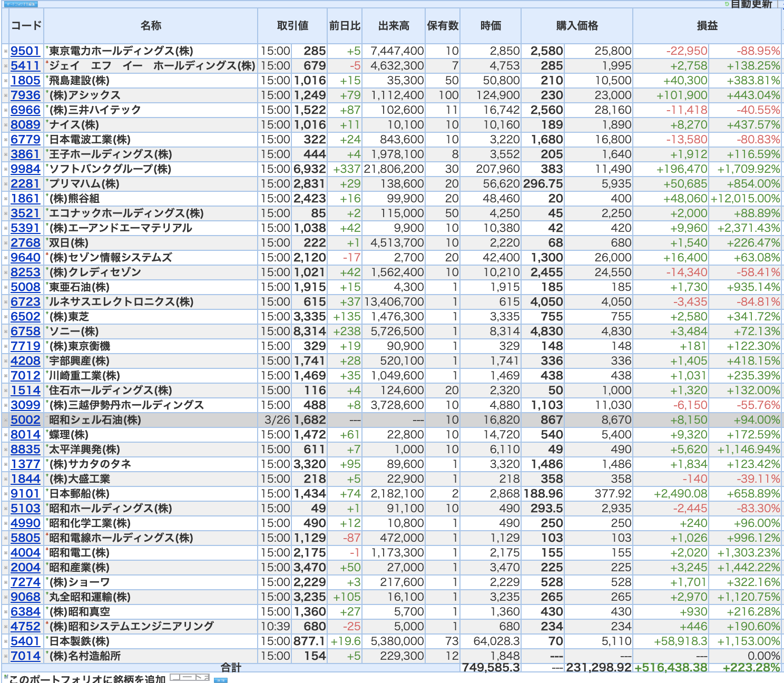Click the 名称 column header
This screenshot has height=683, width=784.
tap(151, 25)
